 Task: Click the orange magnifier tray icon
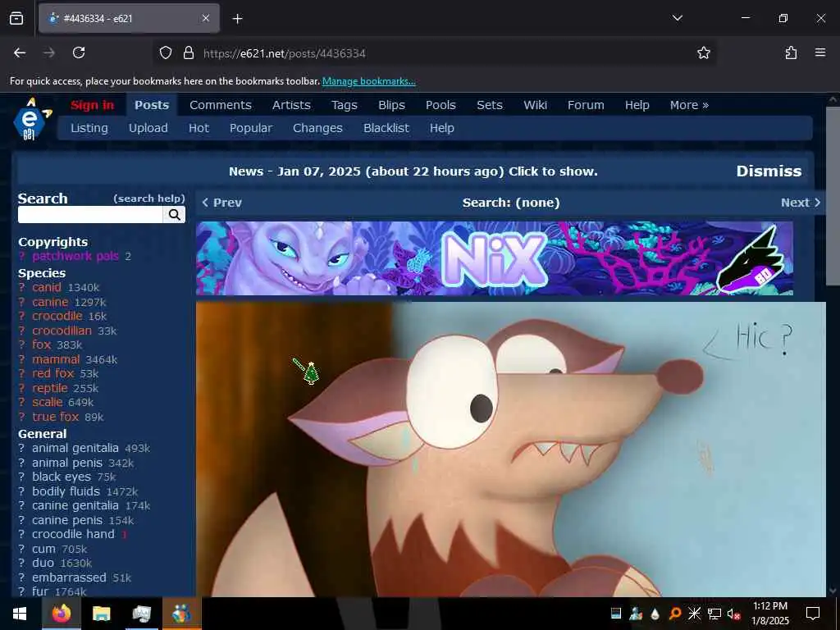tap(675, 614)
